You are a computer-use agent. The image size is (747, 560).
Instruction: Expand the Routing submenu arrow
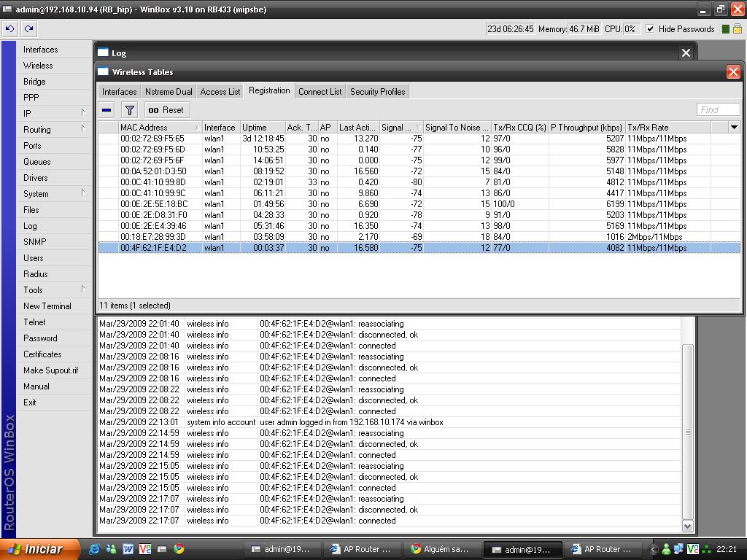(83, 129)
